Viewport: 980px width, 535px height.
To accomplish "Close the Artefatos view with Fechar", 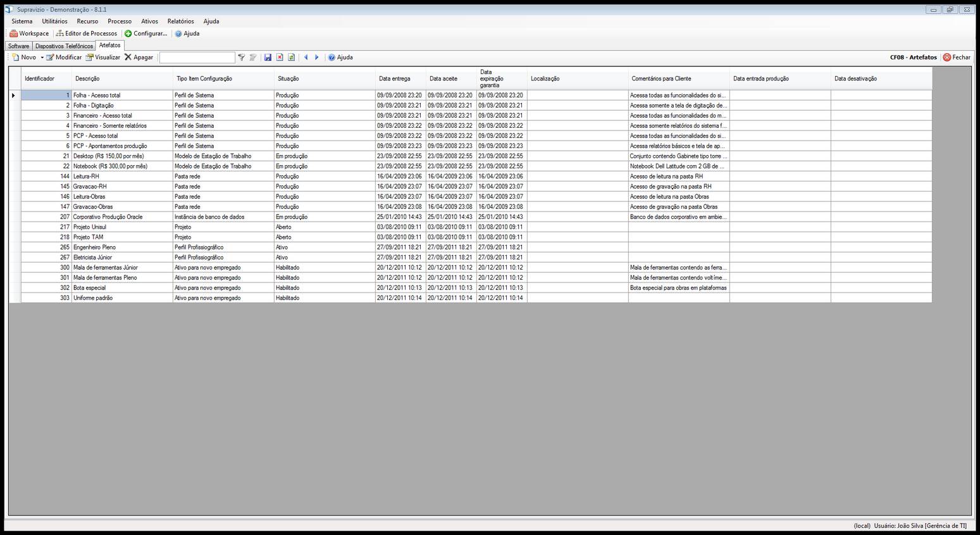I will point(957,58).
